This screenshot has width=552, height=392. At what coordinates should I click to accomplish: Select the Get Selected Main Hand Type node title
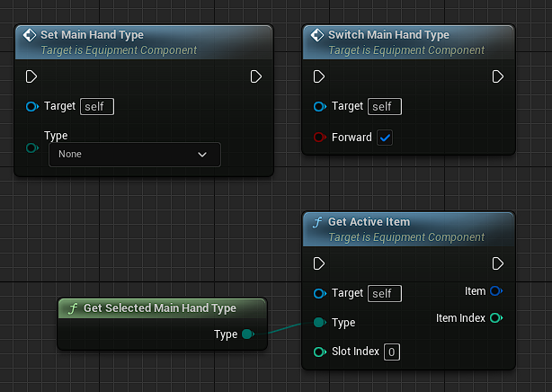(159, 308)
